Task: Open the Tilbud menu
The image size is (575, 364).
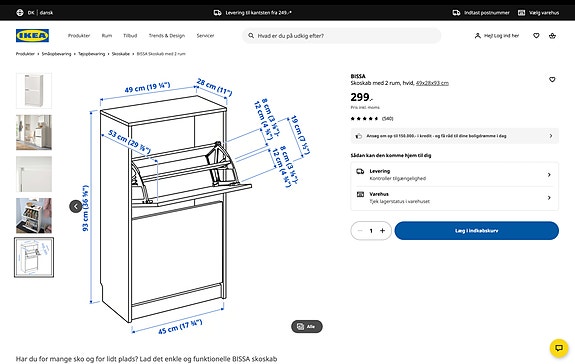Action: [130, 36]
